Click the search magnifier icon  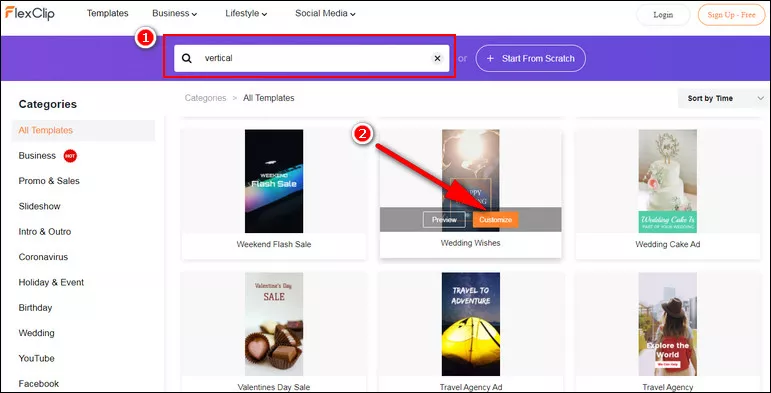(187, 59)
